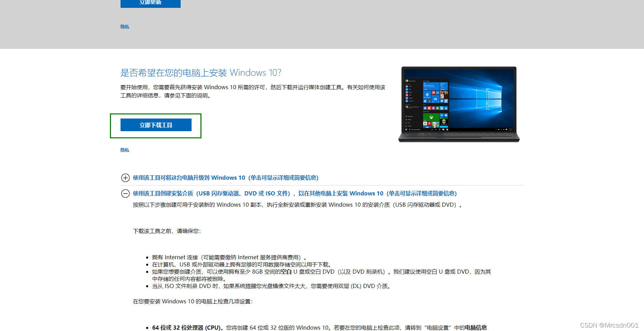Click the bullet 64 位或 32 位处理器 (CPU)

coord(319,328)
